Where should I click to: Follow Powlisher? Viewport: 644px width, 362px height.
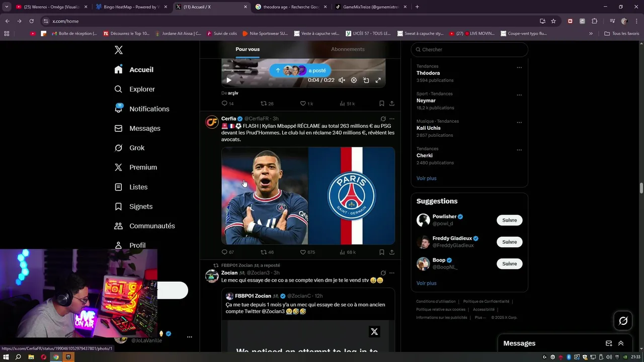tap(509, 220)
